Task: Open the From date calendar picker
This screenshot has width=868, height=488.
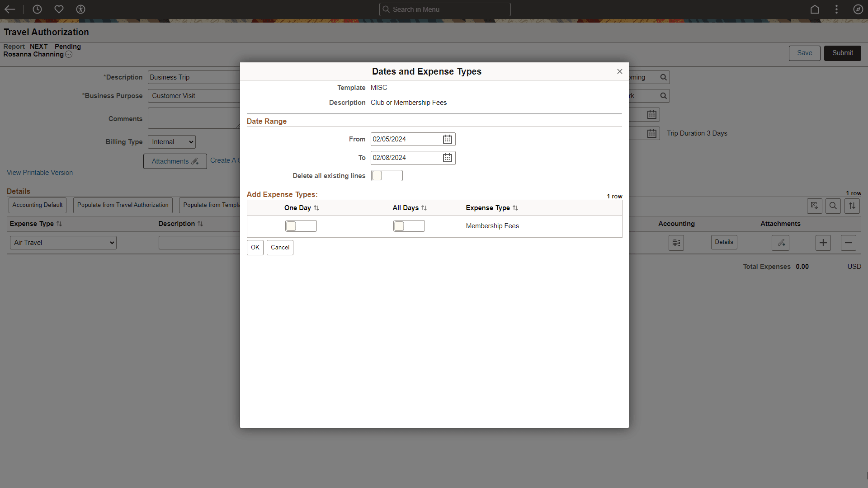Action: [447, 139]
